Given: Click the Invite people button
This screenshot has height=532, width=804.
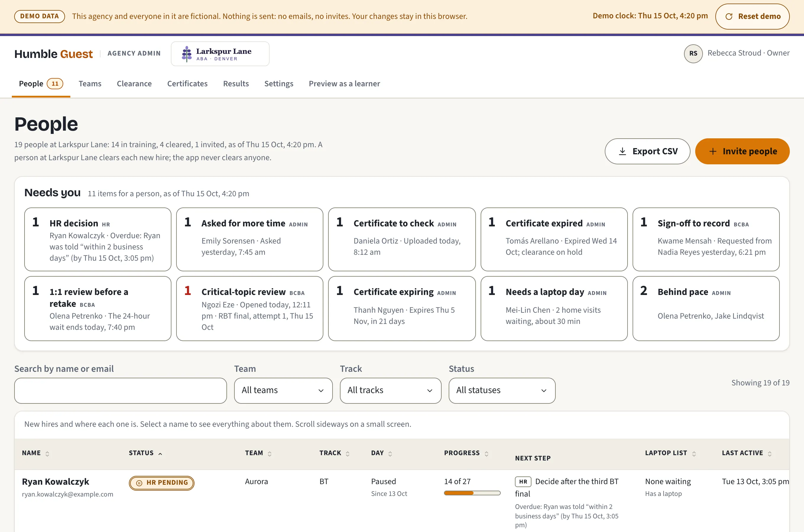Looking at the screenshot, I should pyautogui.click(x=742, y=151).
